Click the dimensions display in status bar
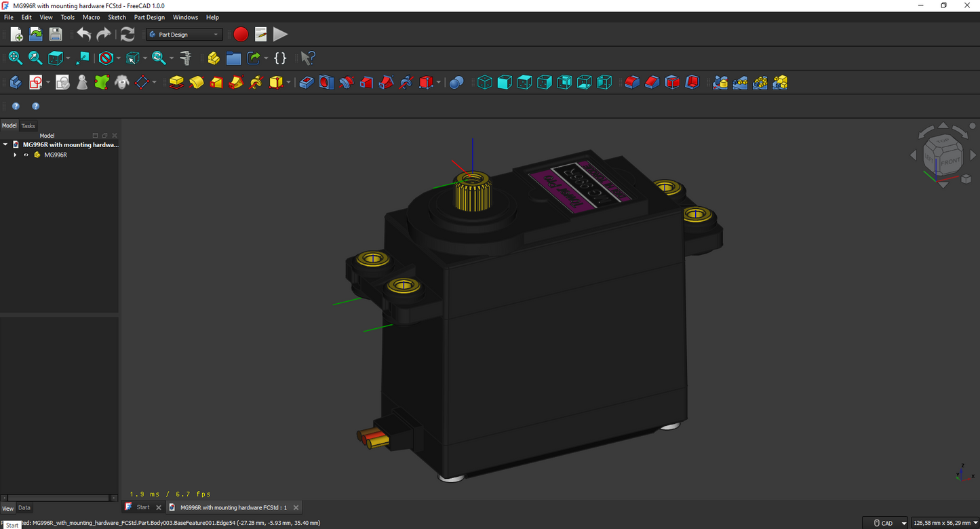 [x=941, y=523]
